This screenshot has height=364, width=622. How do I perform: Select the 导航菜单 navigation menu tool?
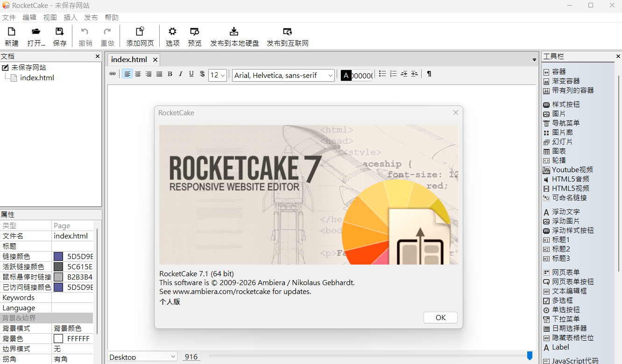pyautogui.click(x=565, y=123)
